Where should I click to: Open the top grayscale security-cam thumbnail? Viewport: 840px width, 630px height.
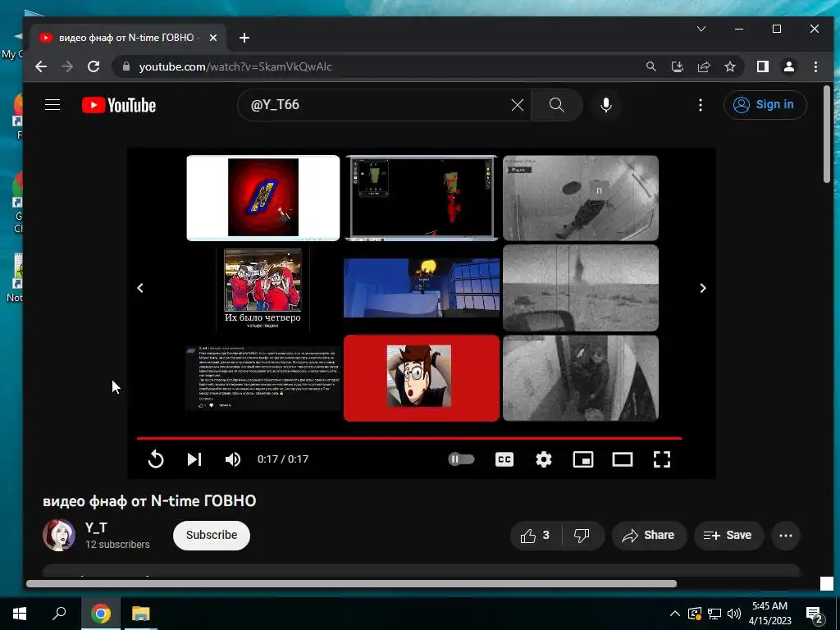(581, 198)
